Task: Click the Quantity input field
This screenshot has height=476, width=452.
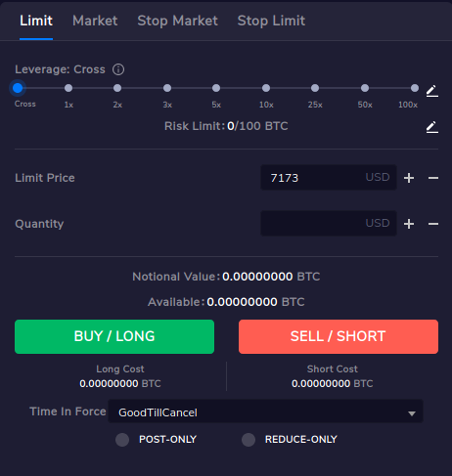Action: pyautogui.click(x=329, y=224)
